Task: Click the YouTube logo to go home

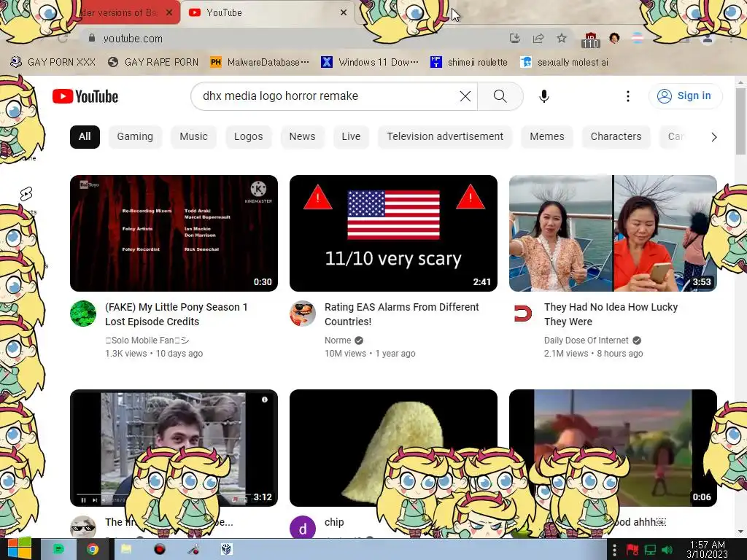Action: pyautogui.click(x=85, y=96)
